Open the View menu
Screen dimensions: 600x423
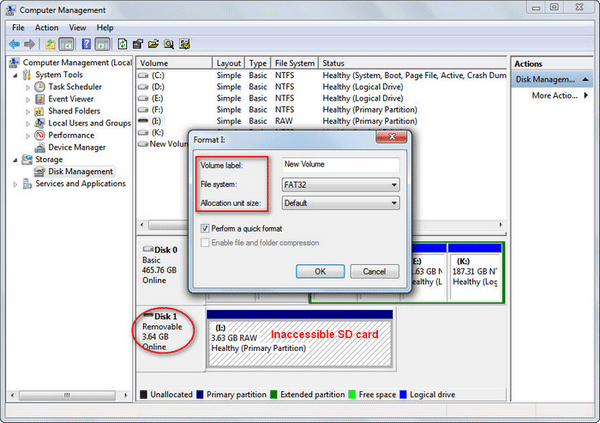tap(77, 28)
